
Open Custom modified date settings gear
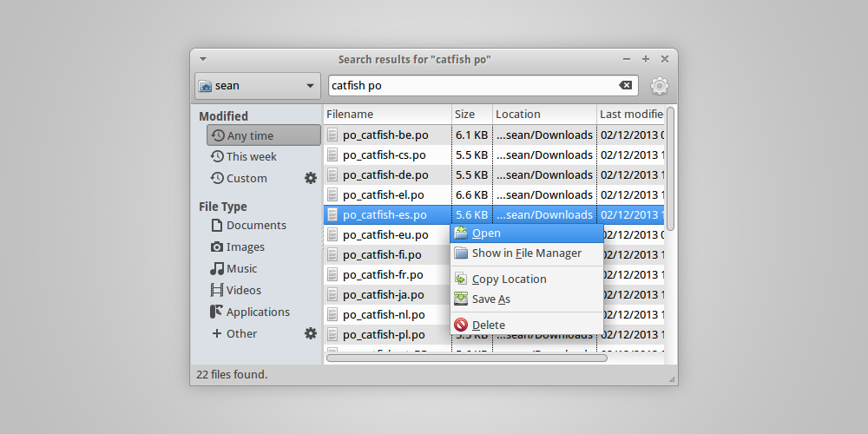click(311, 178)
